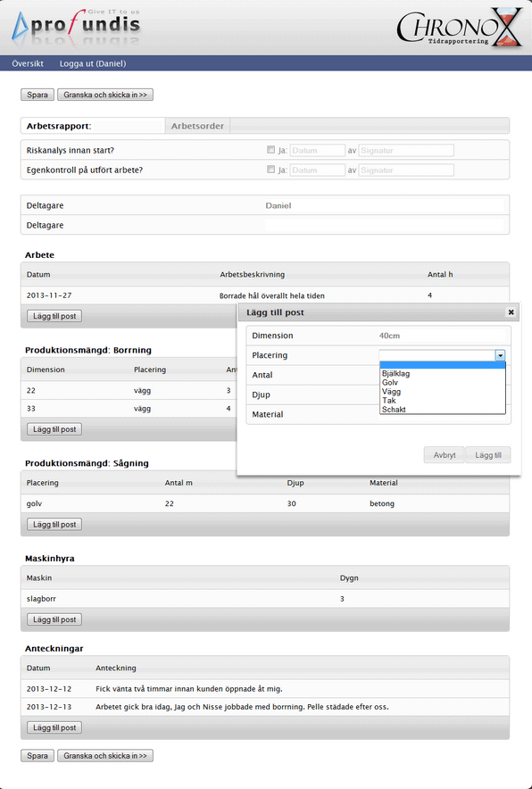Click Avbryt in the dialog
Viewport: 532px width, 789px height.
click(x=445, y=455)
